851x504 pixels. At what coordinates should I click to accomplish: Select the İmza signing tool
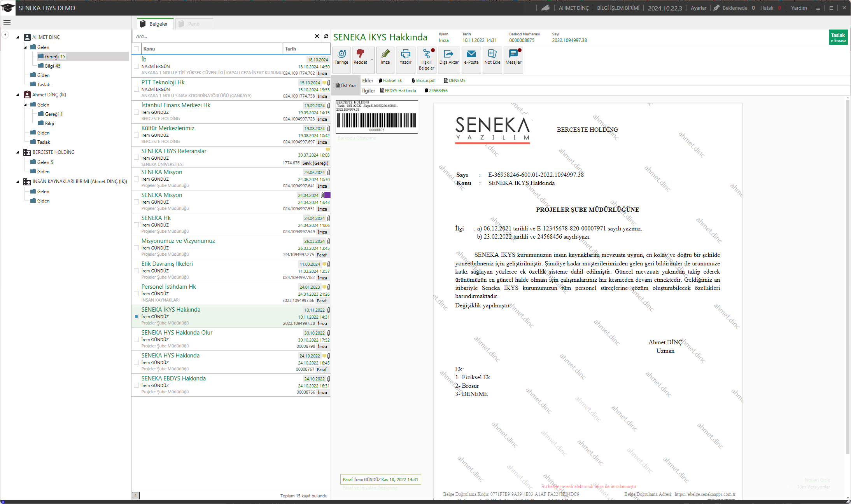tap(385, 59)
